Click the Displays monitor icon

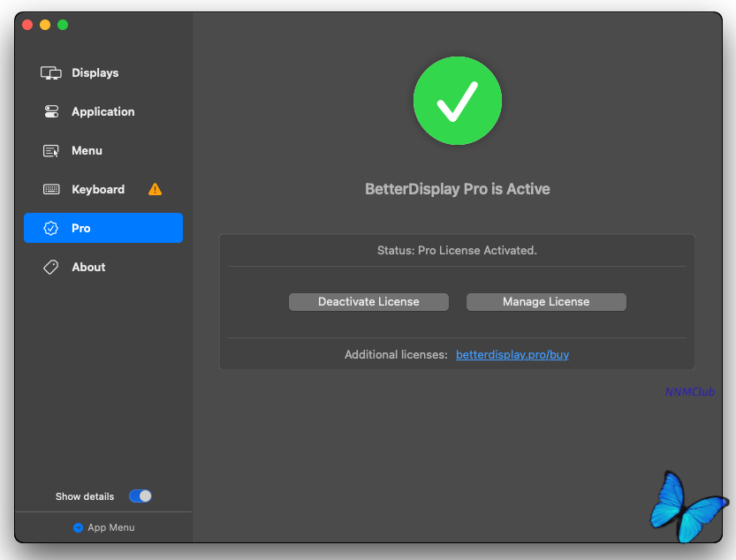coord(51,72)
